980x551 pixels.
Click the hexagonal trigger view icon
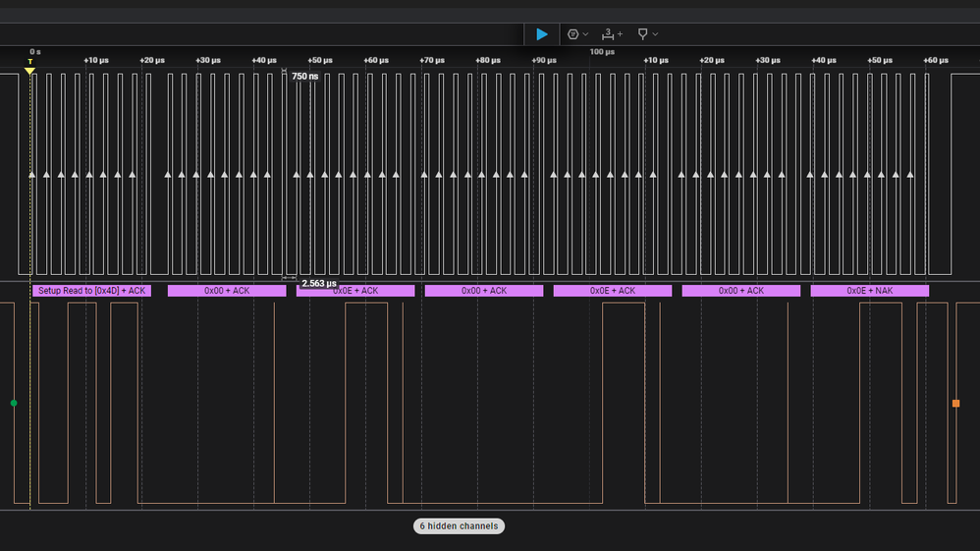(572, 34)
